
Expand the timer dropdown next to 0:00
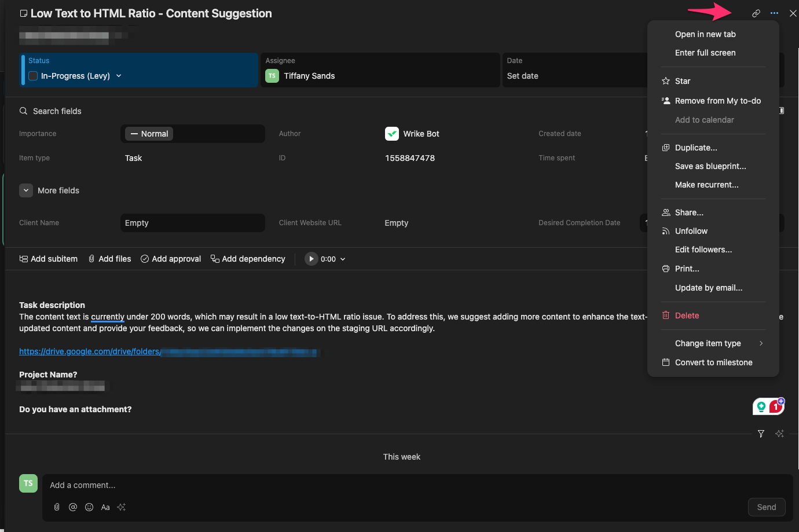point(343,259)
